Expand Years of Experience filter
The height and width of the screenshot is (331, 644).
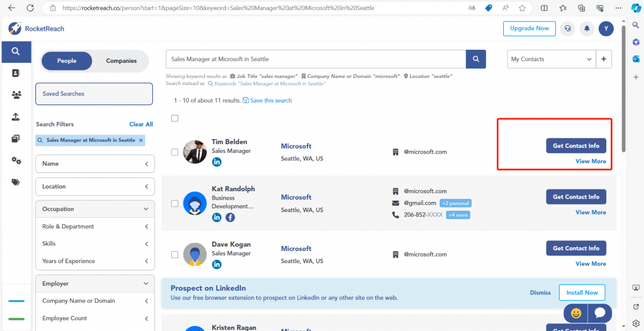(95, 261)
